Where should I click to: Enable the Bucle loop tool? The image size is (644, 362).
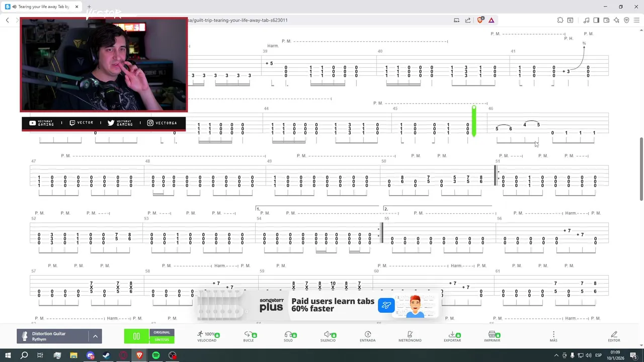249,336
